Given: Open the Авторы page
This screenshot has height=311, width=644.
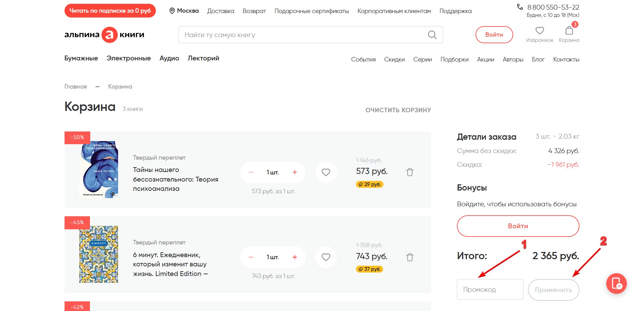Looking at the screenshot, I should [513, 59].
